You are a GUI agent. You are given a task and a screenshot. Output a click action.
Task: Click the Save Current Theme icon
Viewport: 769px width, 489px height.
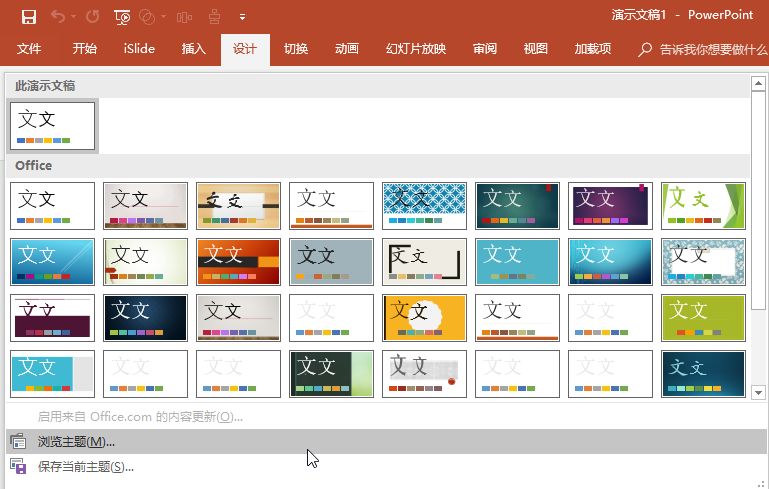click(18, 466)
